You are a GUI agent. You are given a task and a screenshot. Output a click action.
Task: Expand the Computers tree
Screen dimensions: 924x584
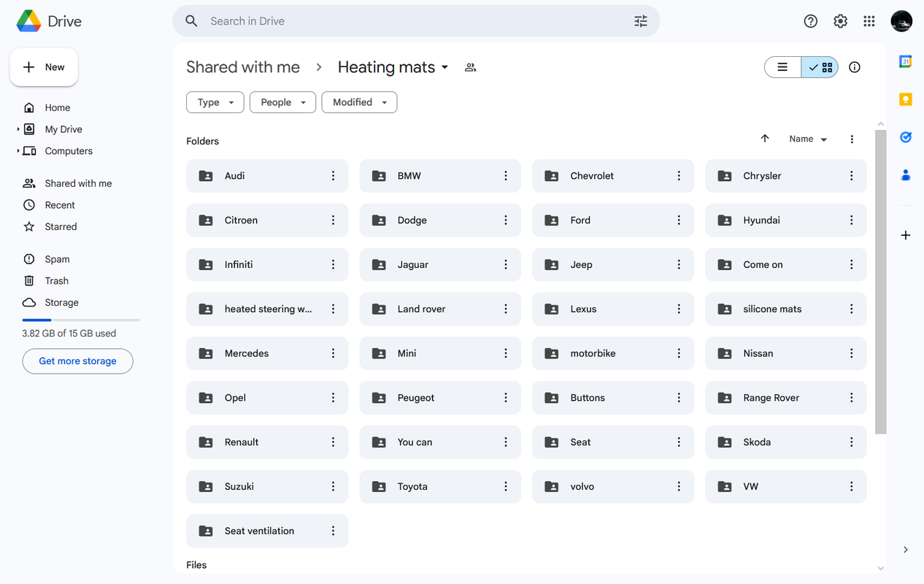[18, 151]
